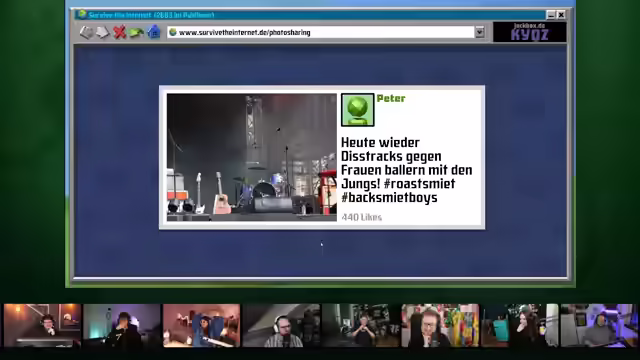Click the red X stop icon
Screen dimensions: 640x360
pyautogui.click(x=119, y=32)
